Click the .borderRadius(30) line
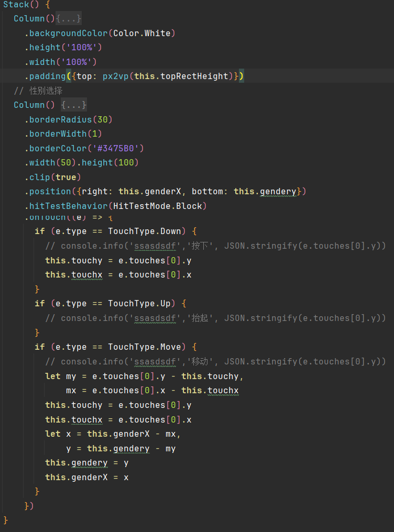394x532 pixels. [68, 120]
